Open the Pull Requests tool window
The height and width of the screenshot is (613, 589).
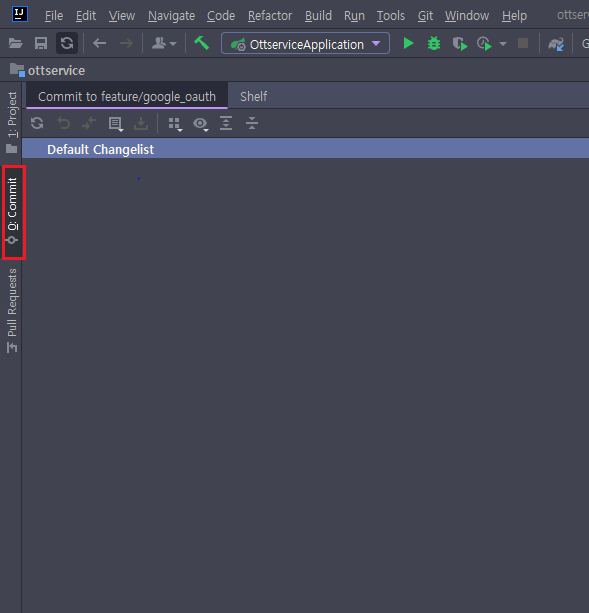[x=12, y=310]
